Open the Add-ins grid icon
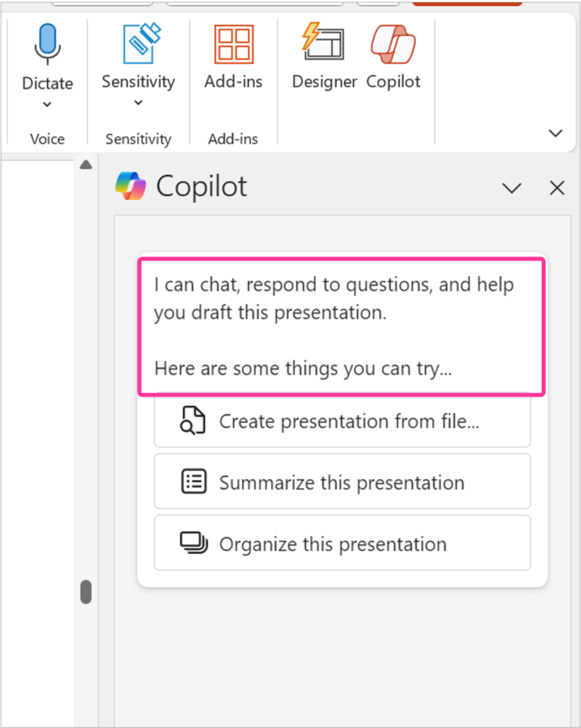This screenshot has width=581, height=728. 233,44
